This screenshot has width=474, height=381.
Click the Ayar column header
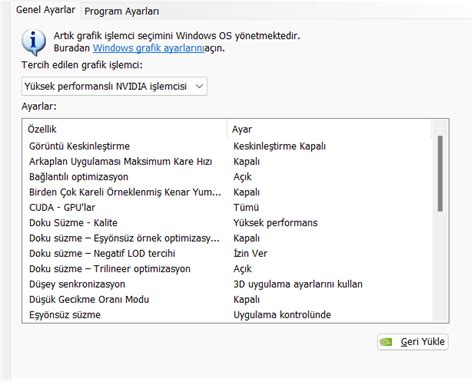click(x=329, y=129)
